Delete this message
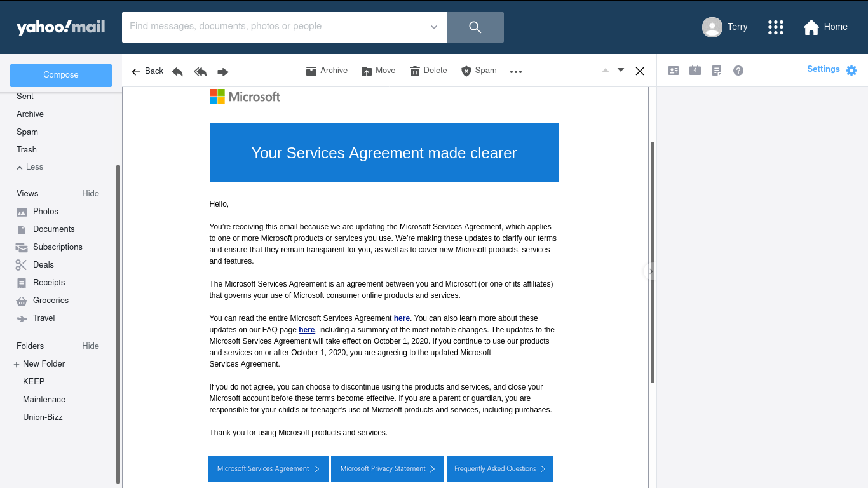 428,71
